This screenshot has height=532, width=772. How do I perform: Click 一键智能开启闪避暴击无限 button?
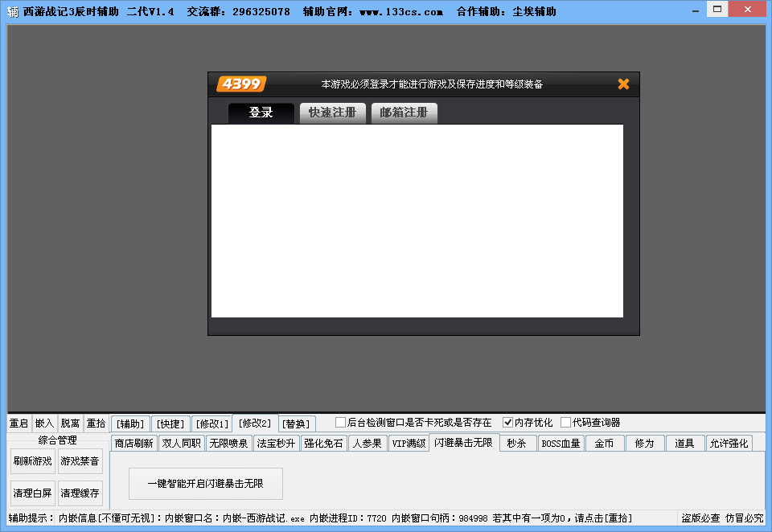pyautogui.click(x=206, y=484)
